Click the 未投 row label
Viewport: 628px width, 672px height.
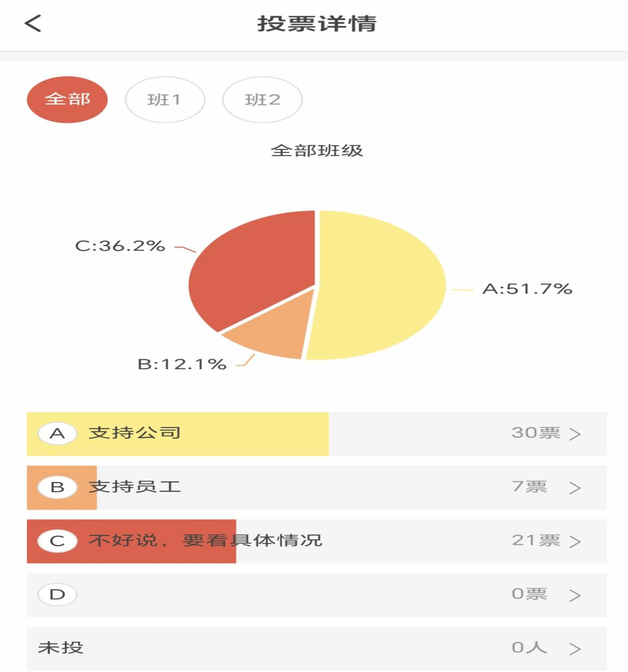tap(61, 648)
